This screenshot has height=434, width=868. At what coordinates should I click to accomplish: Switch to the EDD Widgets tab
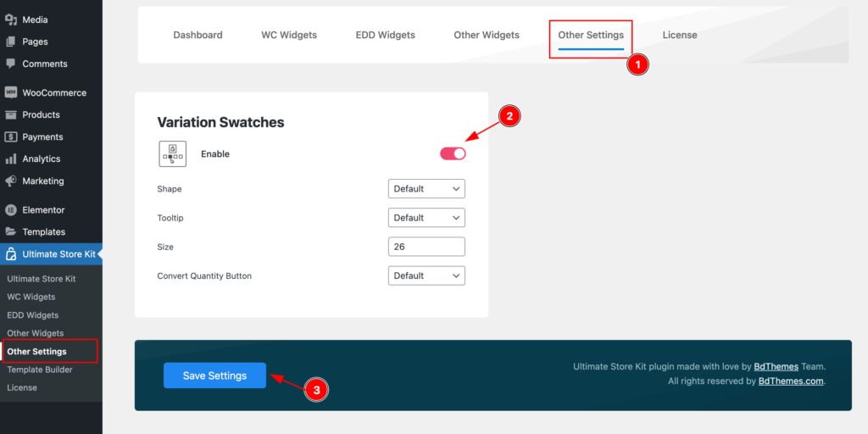click(386, 35)
